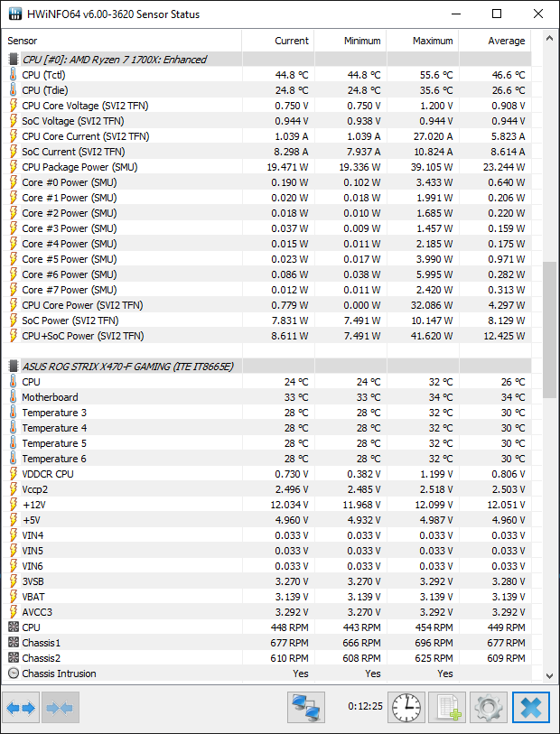The height and width of the screenshot is (734, 560).
Task: Click the fan icon for CPU RPM row
Action: 14,627
